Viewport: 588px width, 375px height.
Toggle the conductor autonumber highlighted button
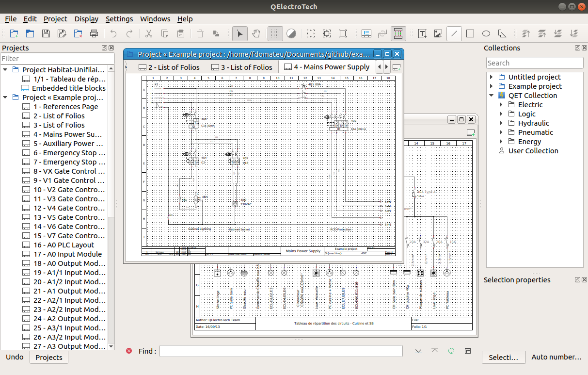[x=398, y=33]
